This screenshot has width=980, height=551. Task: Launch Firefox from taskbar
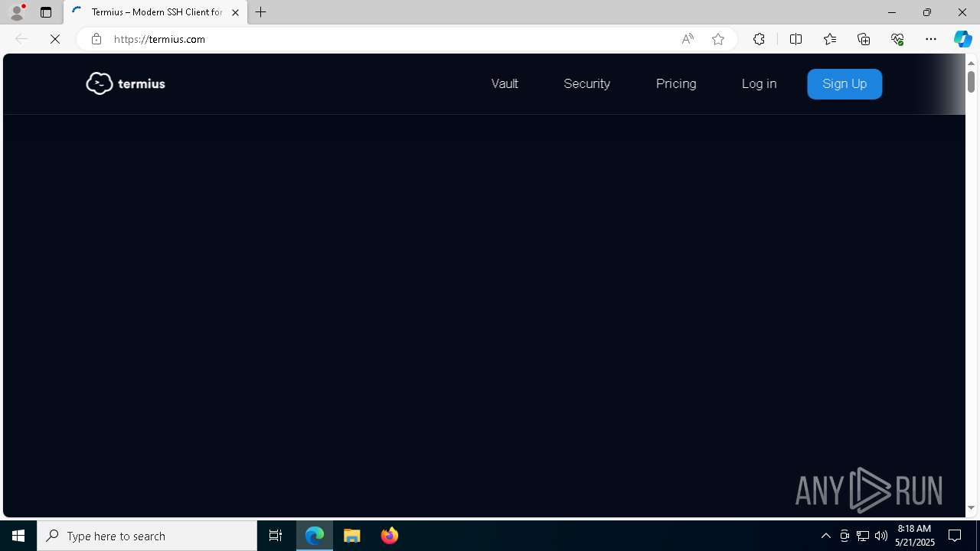coord(390,536)
